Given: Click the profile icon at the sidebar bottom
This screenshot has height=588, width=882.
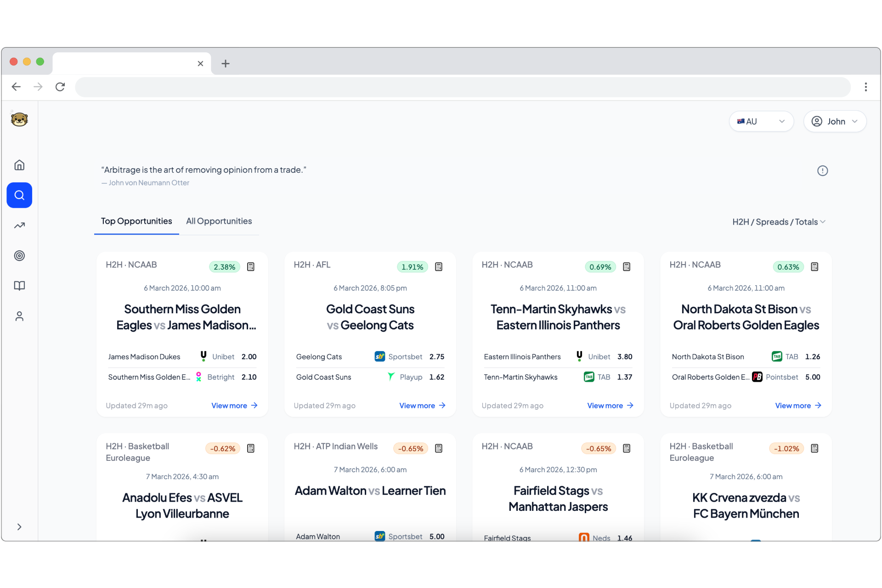Looking at the screenshot, I should pos(19,316).
